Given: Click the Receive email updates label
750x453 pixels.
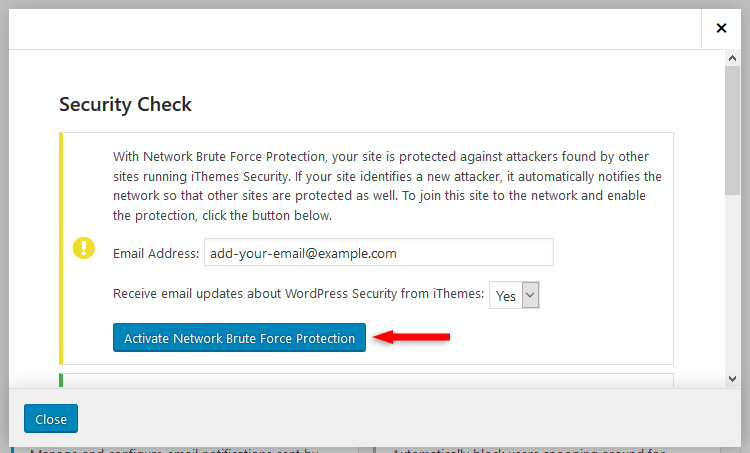Looking at the screenshot, I should pos(298,293).
